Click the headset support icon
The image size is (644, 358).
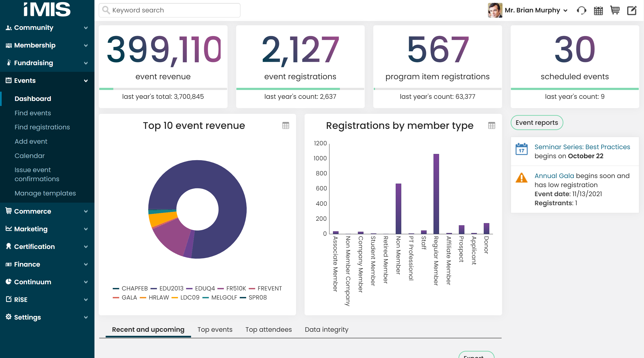[x=581, y=11]
